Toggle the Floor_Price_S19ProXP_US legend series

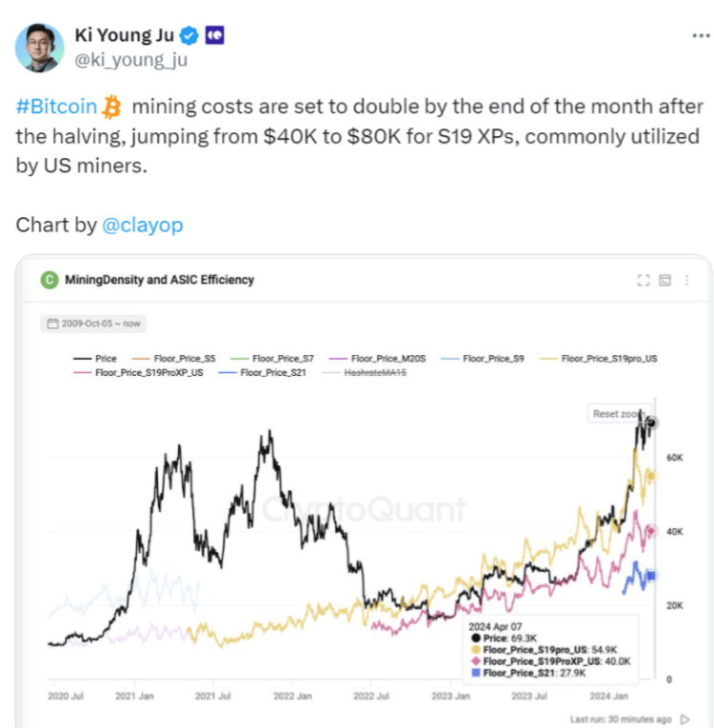click(x=138, y=372)
